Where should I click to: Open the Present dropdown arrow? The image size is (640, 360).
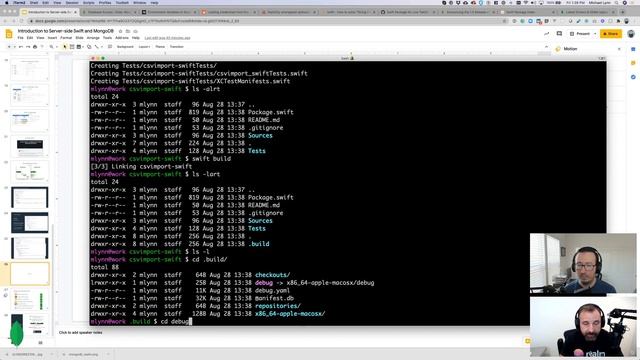[x=595, y=34]
